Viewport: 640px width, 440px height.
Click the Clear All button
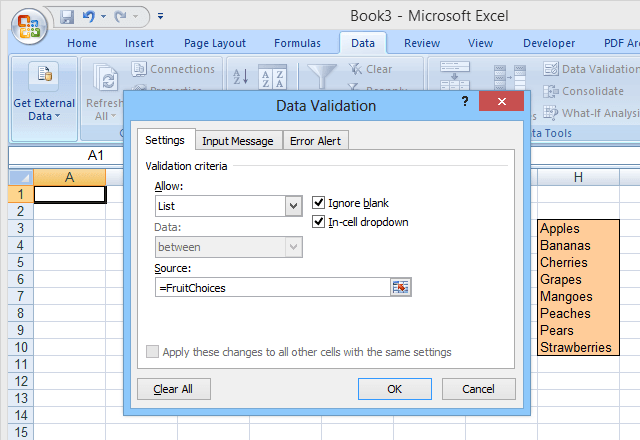coord(173,389)
